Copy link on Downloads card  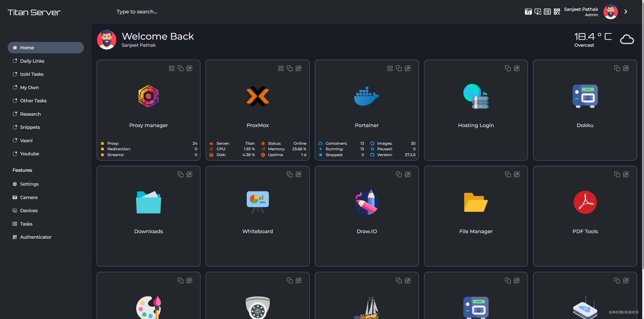click(x=180, y=174)
